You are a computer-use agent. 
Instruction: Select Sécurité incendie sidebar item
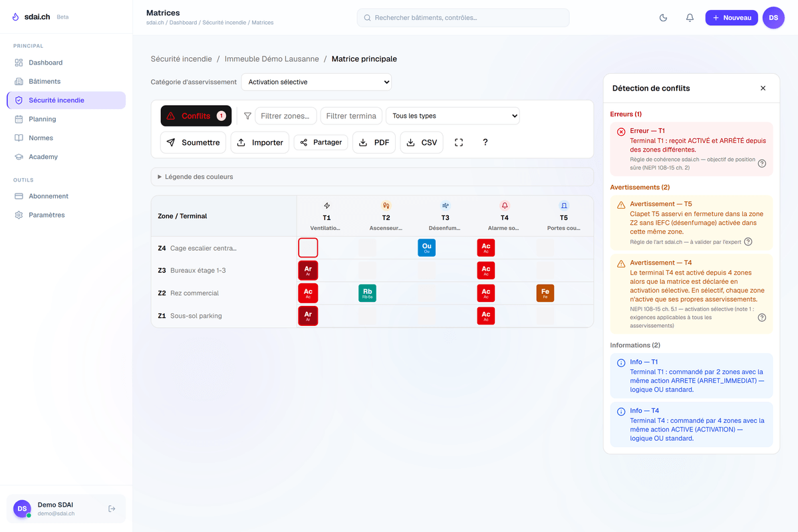(66, 100)
